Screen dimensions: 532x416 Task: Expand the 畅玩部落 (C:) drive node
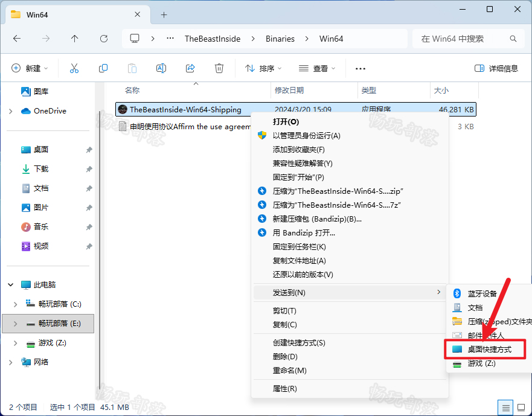coord(15,304)
